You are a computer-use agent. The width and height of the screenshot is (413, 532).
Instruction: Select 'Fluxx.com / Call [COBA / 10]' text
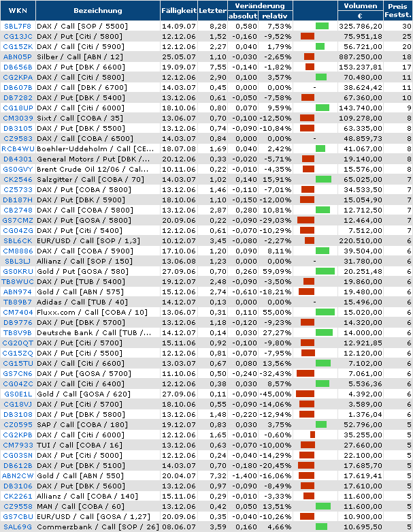[x=92, y=312]
